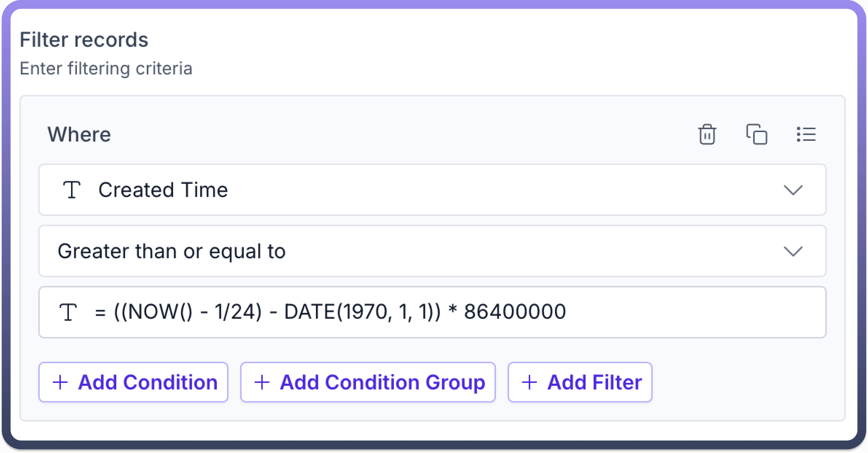Open Greater than or equal to dropdown

404,251
